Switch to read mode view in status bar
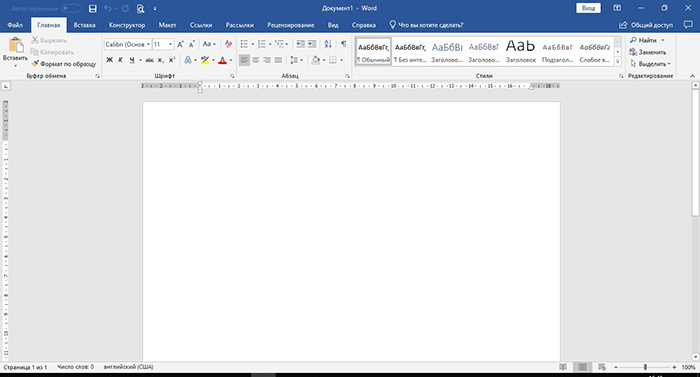The height and width of the screenshot is (377, 700). (563, 367)
